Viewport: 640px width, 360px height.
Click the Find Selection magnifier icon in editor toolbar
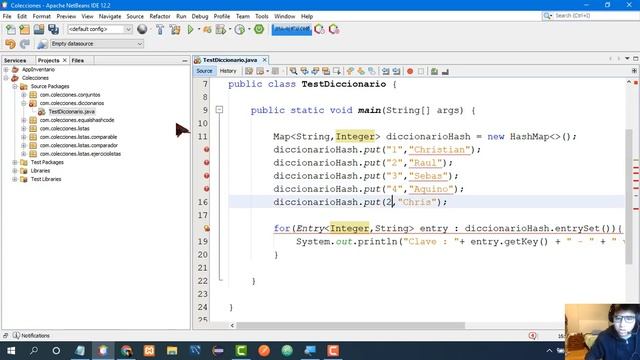pos(293,71)
